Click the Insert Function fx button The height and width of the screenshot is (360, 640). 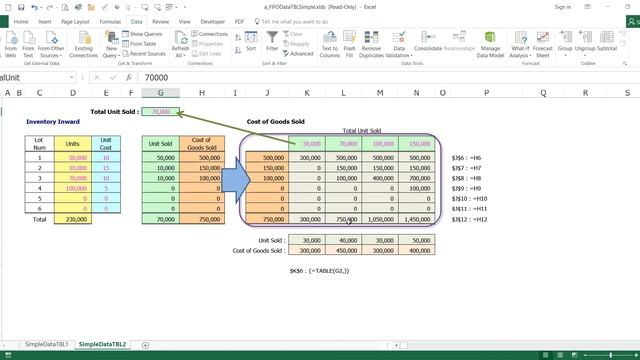point(129,78)
